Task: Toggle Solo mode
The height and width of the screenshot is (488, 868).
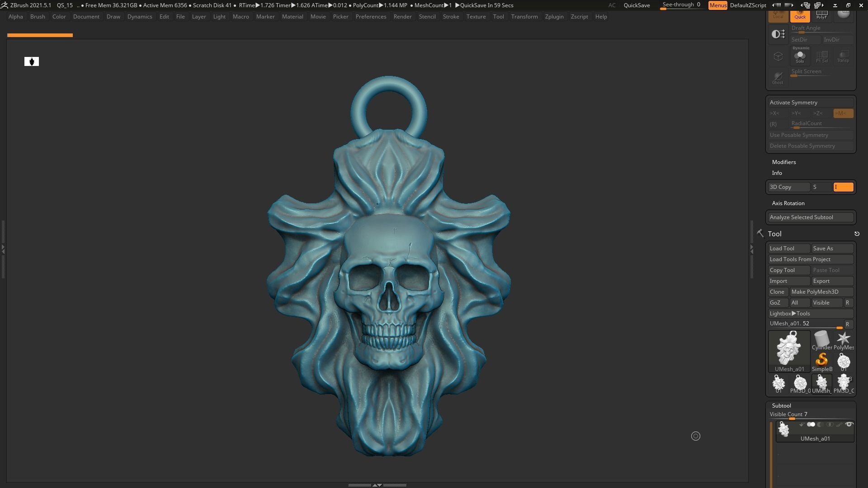Action: tap(800, 56)
